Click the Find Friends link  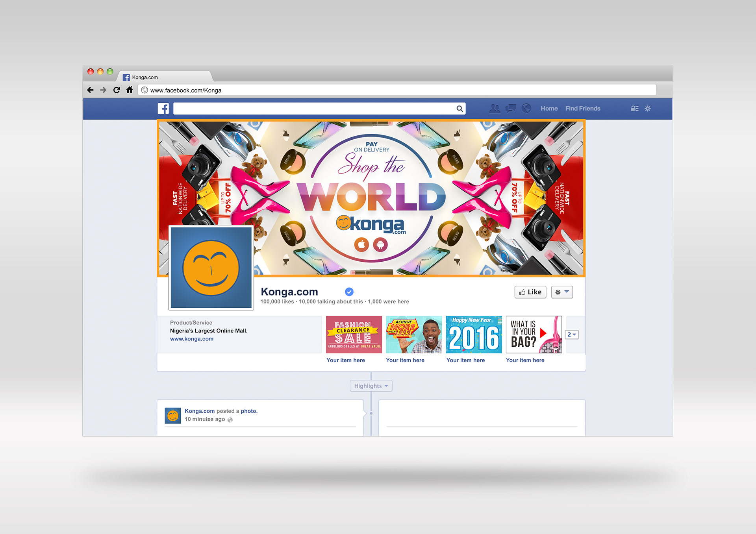point(583,109)
